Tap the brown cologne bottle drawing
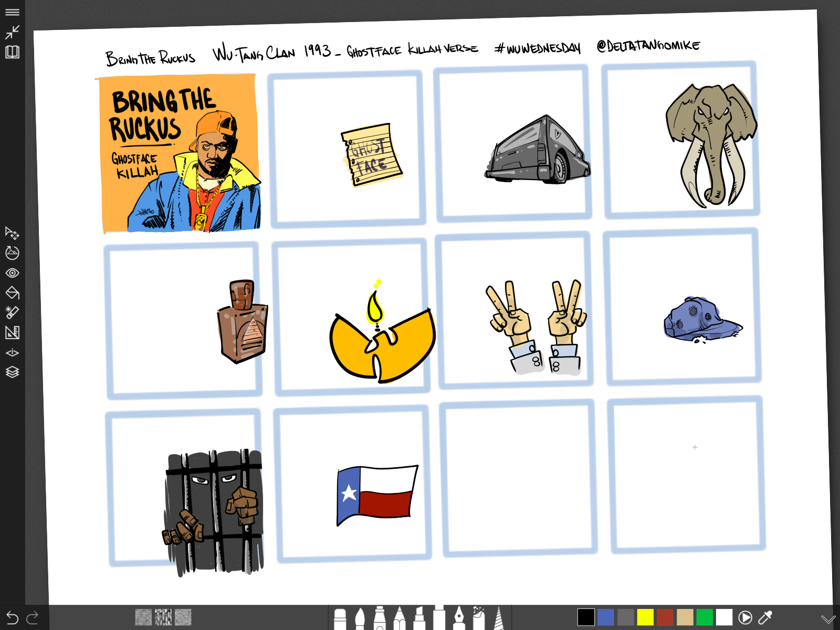Image resolution: width=840 pixels, height=630 pixels. 243,321
